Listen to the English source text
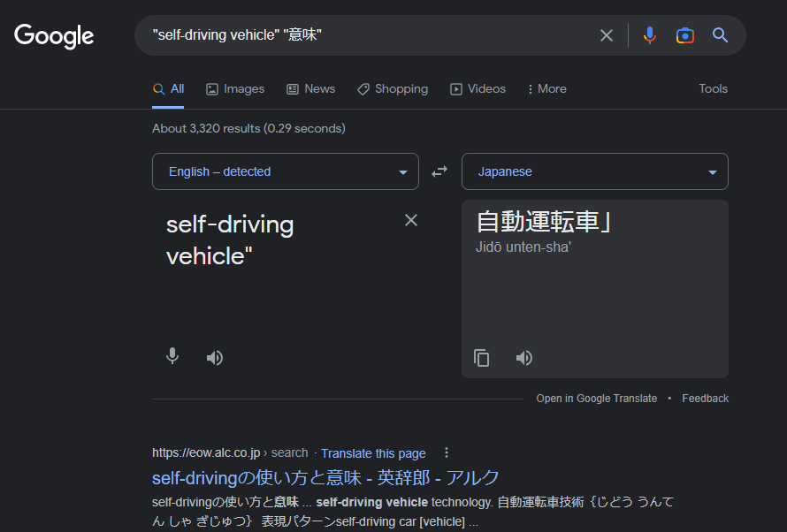This screenshot has width=787, height=532. tap(215, 358)
